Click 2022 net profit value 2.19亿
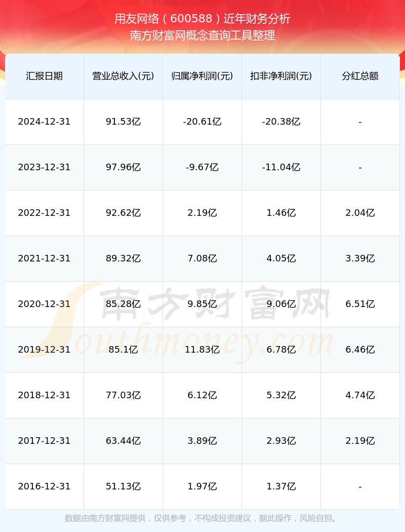Viewport: 405px width, 532px height. [x=202, y=213]
